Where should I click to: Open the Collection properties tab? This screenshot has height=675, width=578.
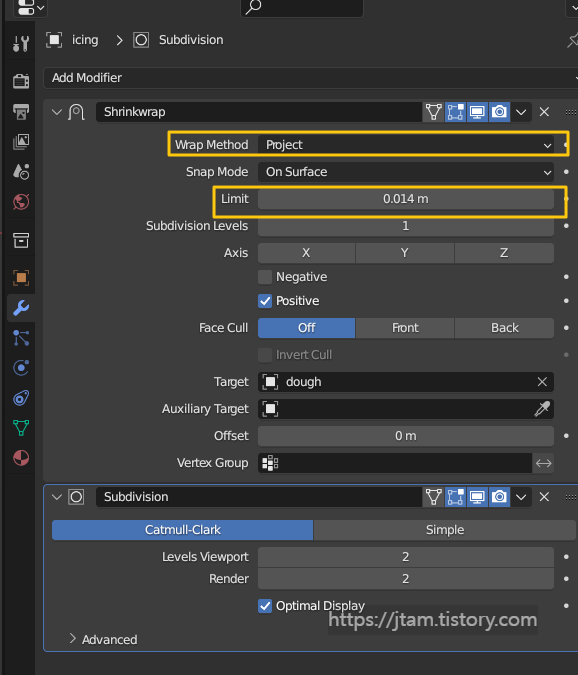21,240
